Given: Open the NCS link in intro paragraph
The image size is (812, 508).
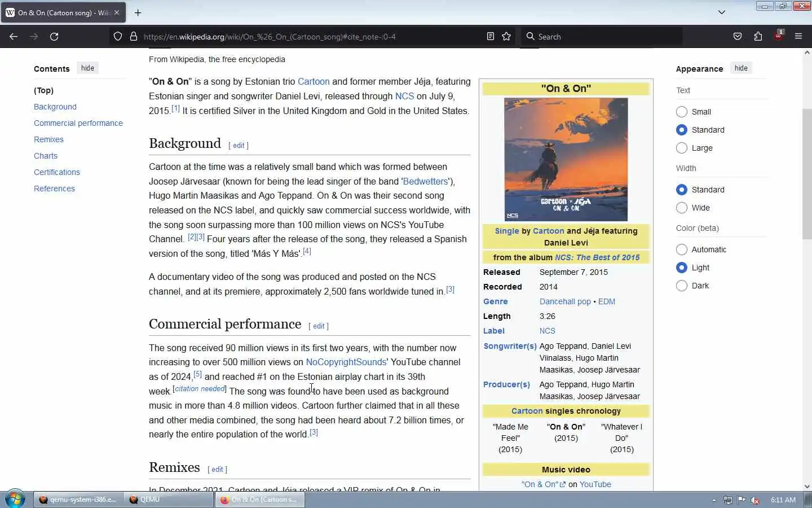Looking at the screenshot, I should tap(404, 96).
